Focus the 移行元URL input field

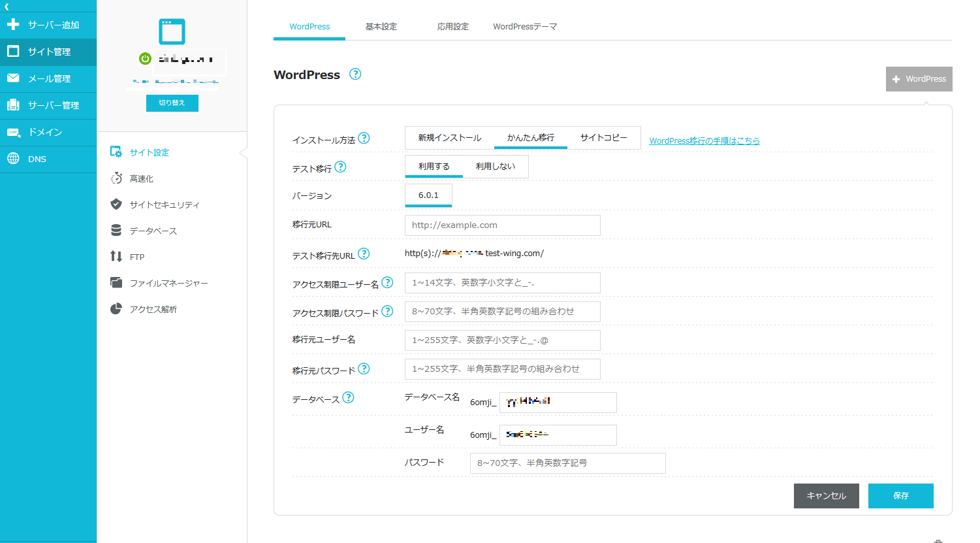tap(503, 225)
